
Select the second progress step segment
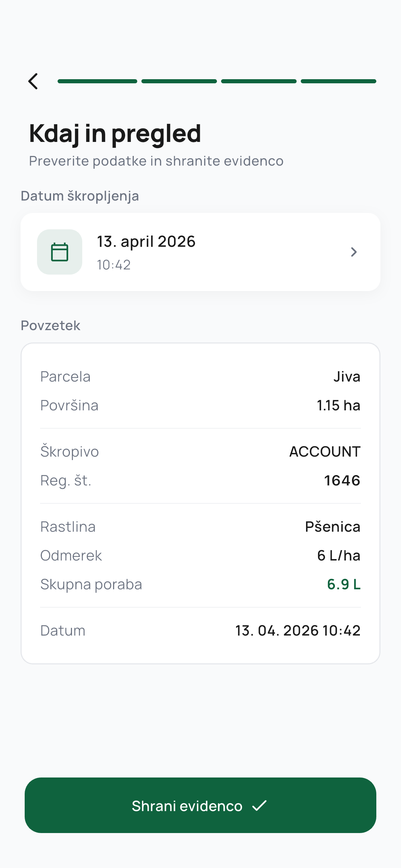[x=179, y=81]
